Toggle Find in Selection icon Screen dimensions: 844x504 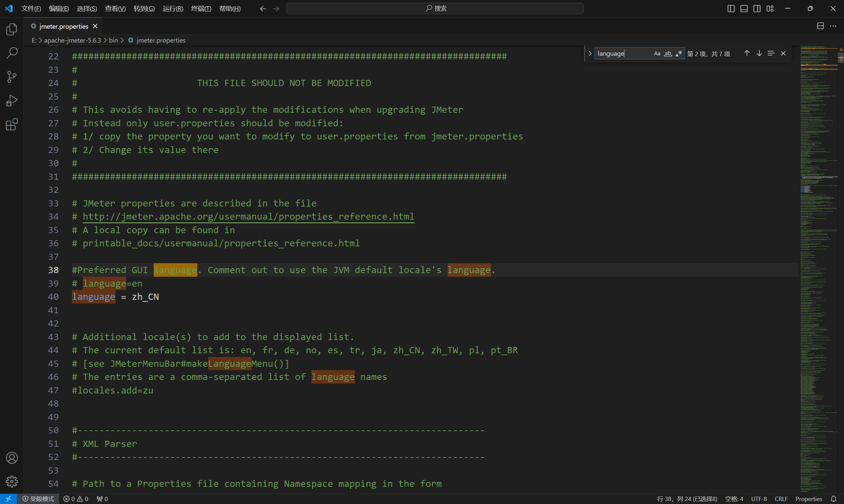(771, 53)
